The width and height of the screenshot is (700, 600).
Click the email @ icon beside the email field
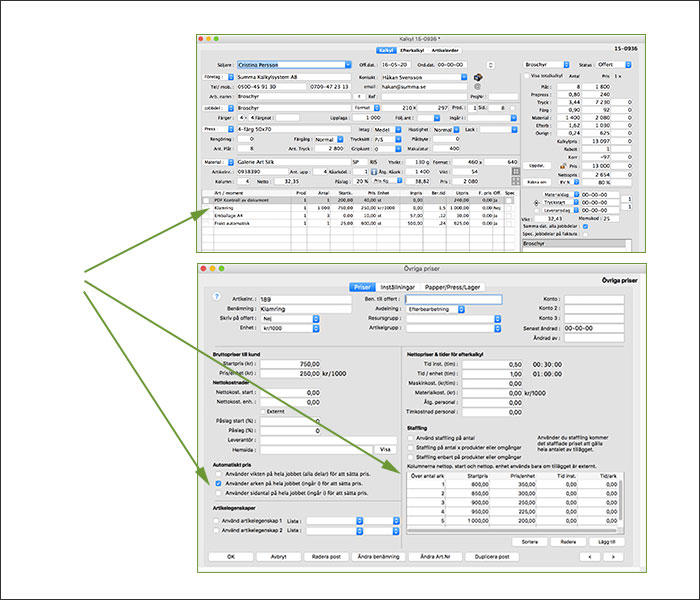[477, 86]
